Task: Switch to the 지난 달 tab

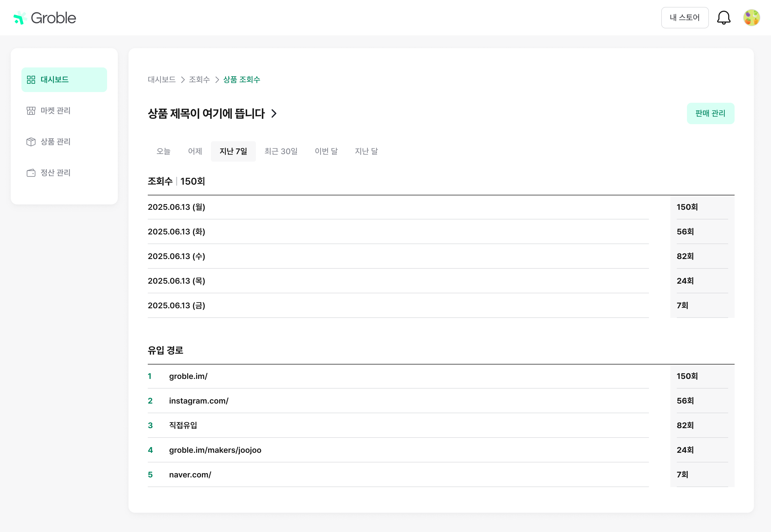Action: 366,151
